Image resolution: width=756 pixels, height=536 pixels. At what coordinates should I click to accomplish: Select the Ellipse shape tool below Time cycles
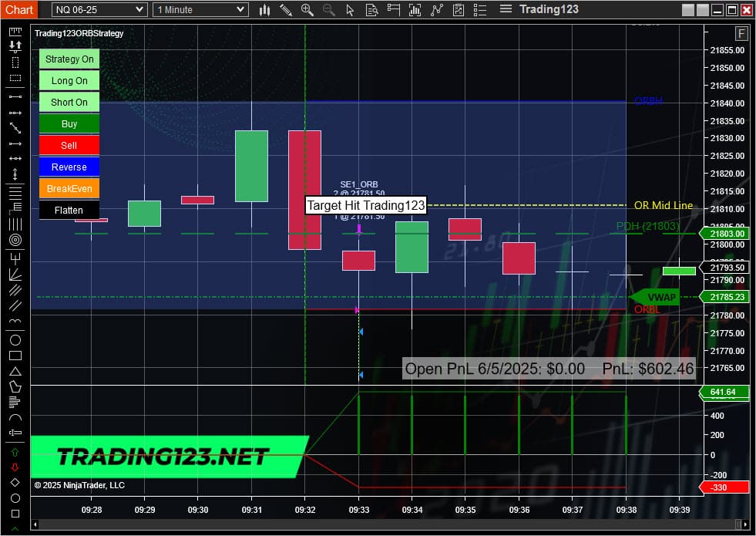coord(15,340)
